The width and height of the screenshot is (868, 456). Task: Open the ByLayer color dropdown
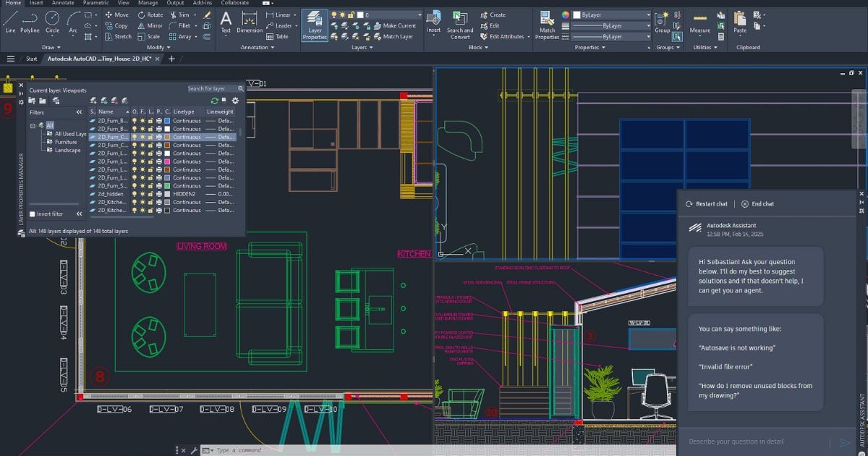click(x=610, y=14)
